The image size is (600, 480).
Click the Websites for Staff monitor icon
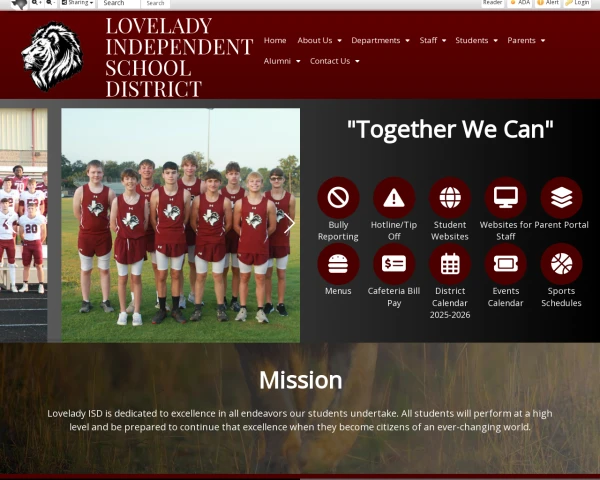(x=506, y=198)
